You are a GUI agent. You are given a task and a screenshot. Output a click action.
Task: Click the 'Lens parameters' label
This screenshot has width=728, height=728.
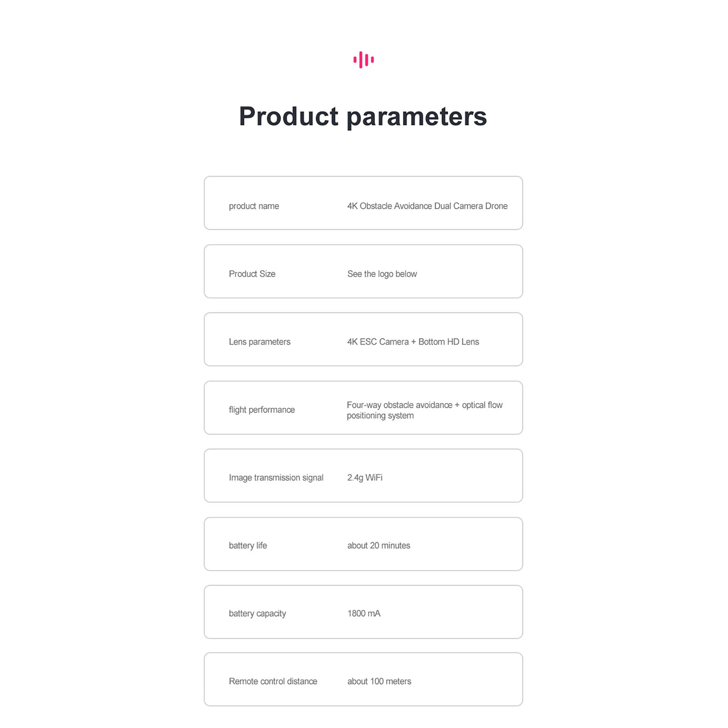click(259, 342)
